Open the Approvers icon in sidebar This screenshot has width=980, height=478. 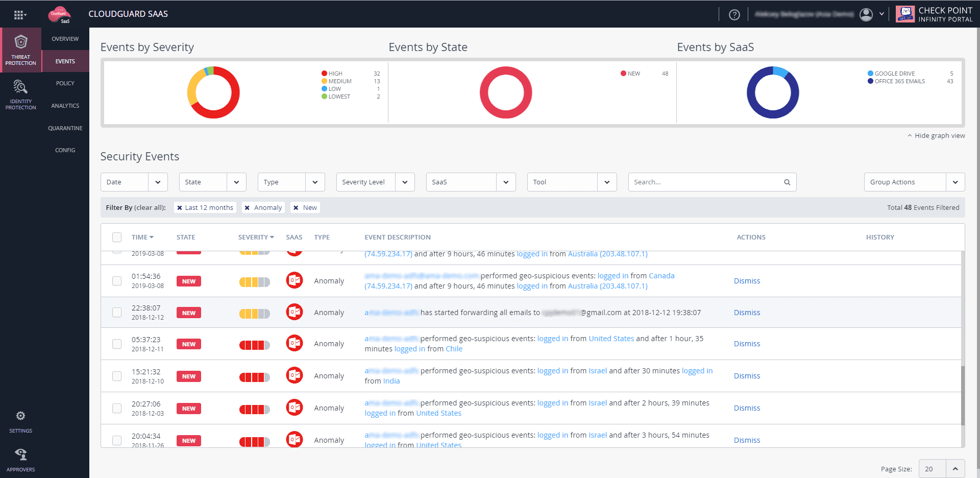(x=20, y=454)
